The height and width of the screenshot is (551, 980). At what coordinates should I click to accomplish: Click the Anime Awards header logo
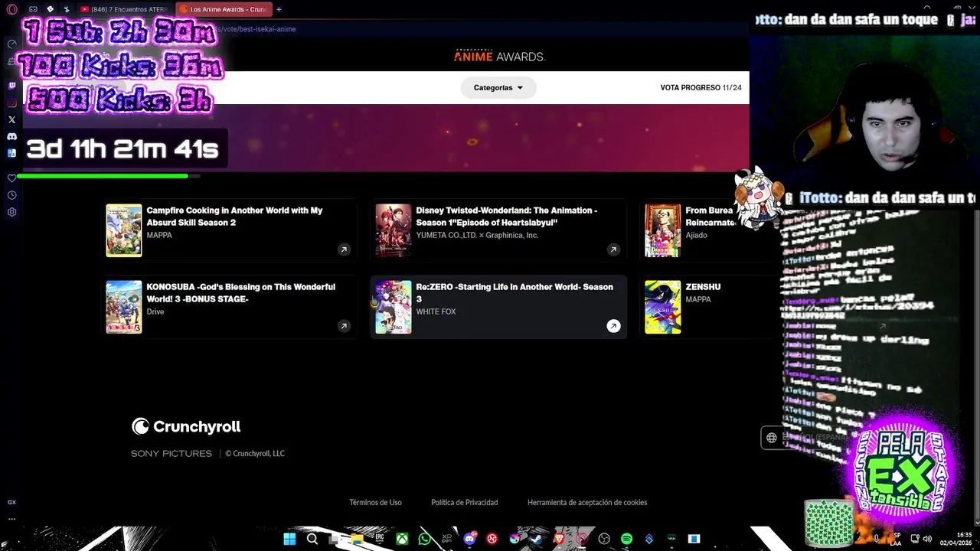(499, 56)
